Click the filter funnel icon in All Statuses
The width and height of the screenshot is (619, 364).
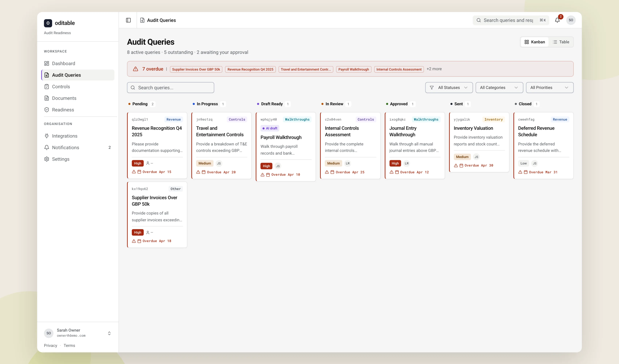pyautogui.click(x=432, y=88)
